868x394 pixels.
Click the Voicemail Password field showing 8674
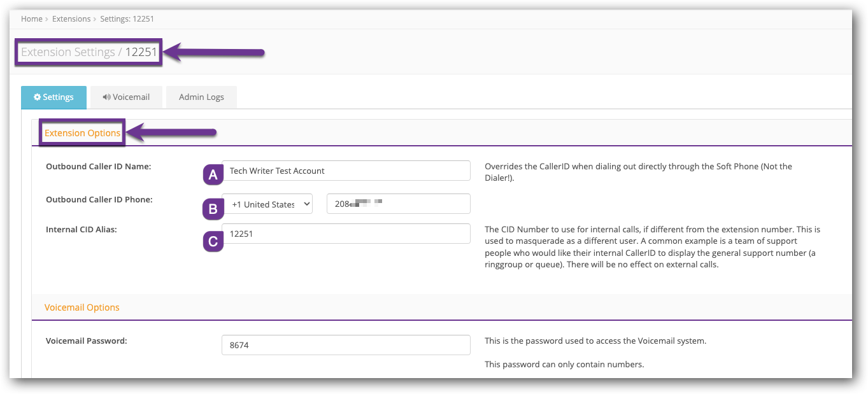click(346, 344)
